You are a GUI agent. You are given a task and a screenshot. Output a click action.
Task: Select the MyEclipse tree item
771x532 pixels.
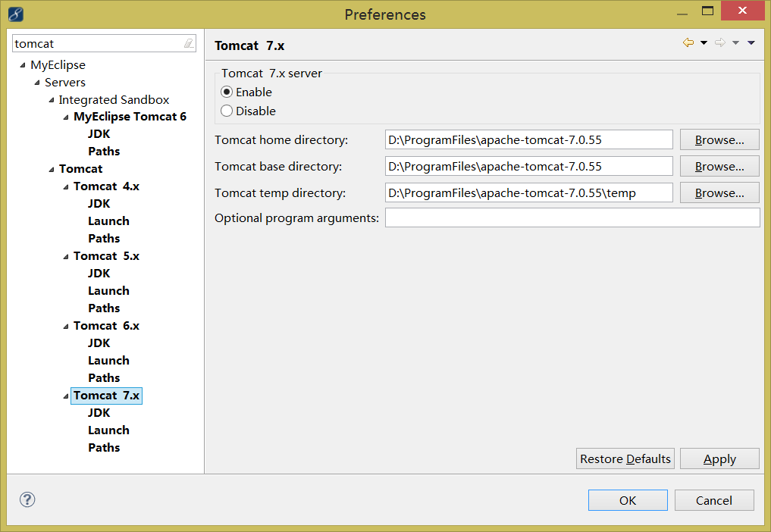click(58, 65)
